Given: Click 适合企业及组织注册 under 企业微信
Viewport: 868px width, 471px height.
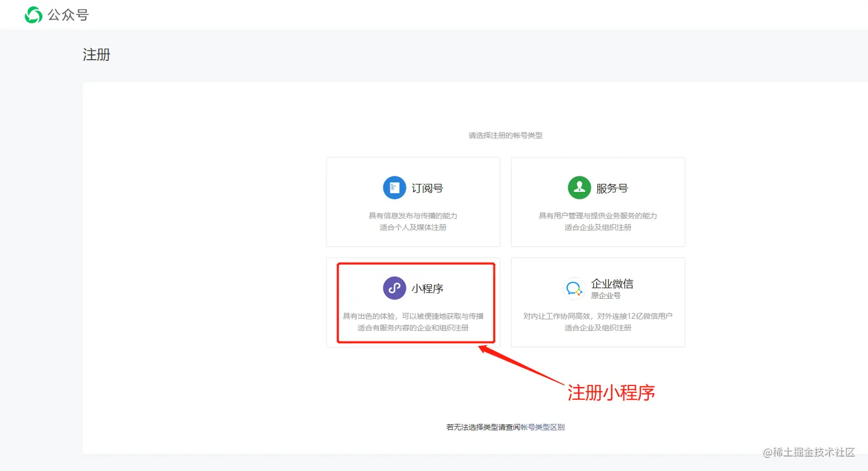Looking at the screenshot, I should click(x=598, y=328).
